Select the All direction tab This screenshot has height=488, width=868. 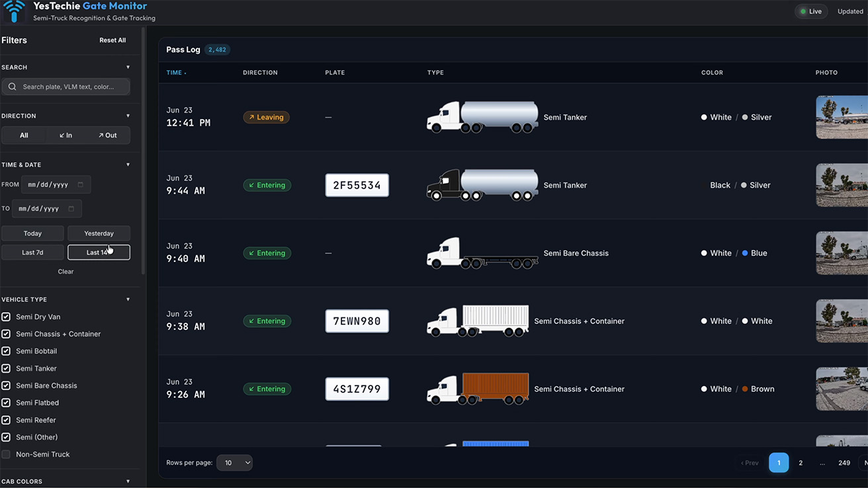(x=24, y=136)
